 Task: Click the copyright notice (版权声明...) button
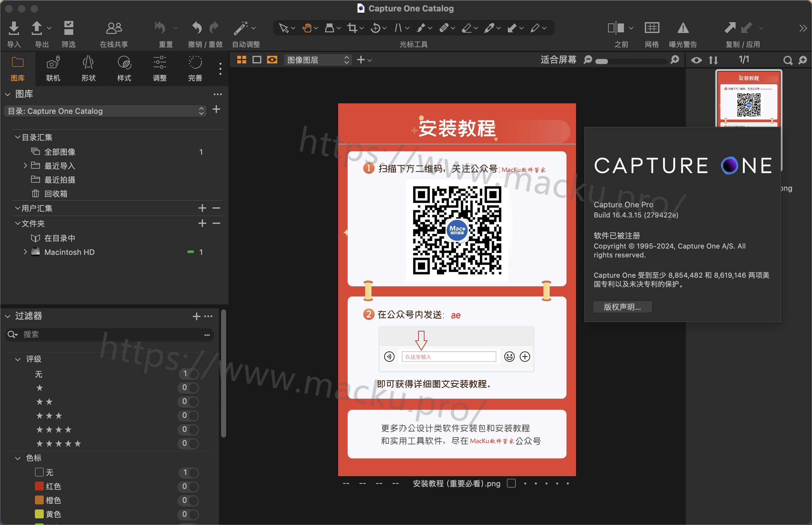622,307
